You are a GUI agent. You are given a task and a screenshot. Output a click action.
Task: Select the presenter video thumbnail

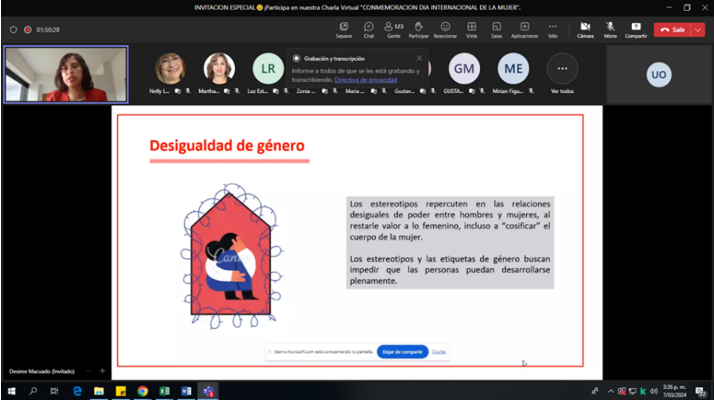pyautogui.click(x=66, y=75)
